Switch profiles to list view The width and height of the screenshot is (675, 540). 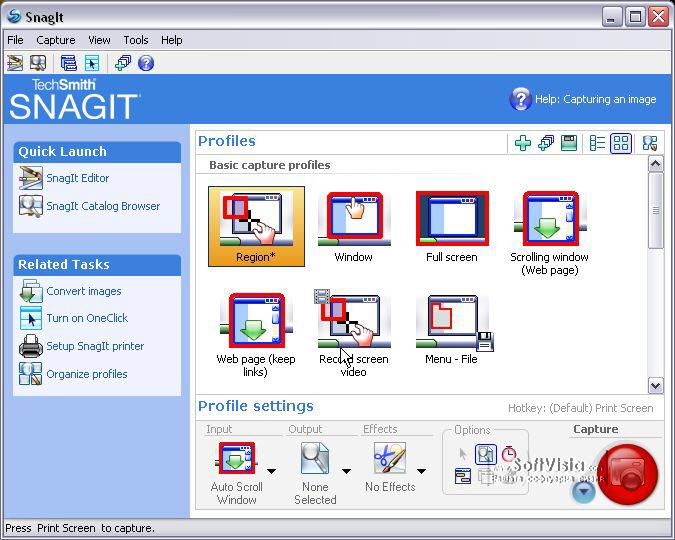(x=597, y=143)
